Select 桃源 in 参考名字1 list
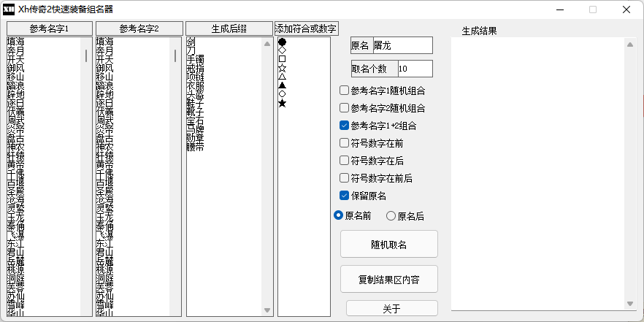 (15, 271)
